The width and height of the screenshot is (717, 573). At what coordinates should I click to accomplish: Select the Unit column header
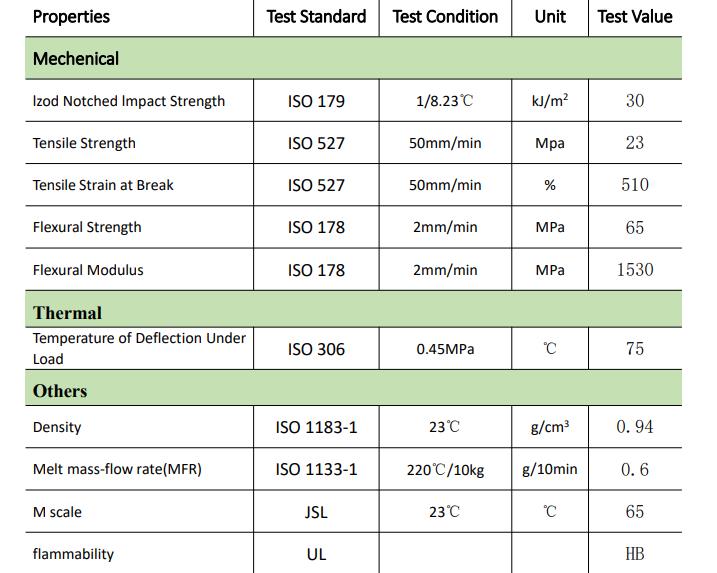coord(550,17)
